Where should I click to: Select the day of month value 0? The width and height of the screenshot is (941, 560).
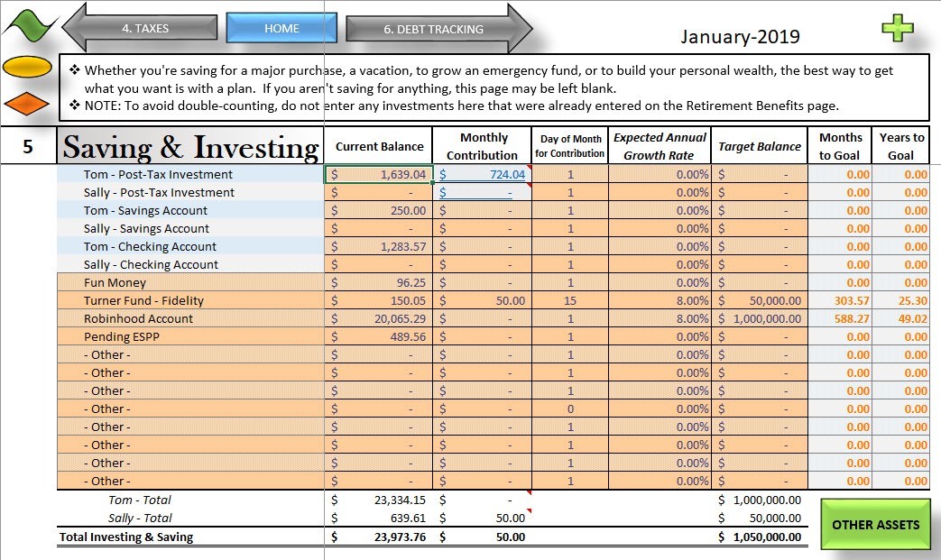[570, 409]
